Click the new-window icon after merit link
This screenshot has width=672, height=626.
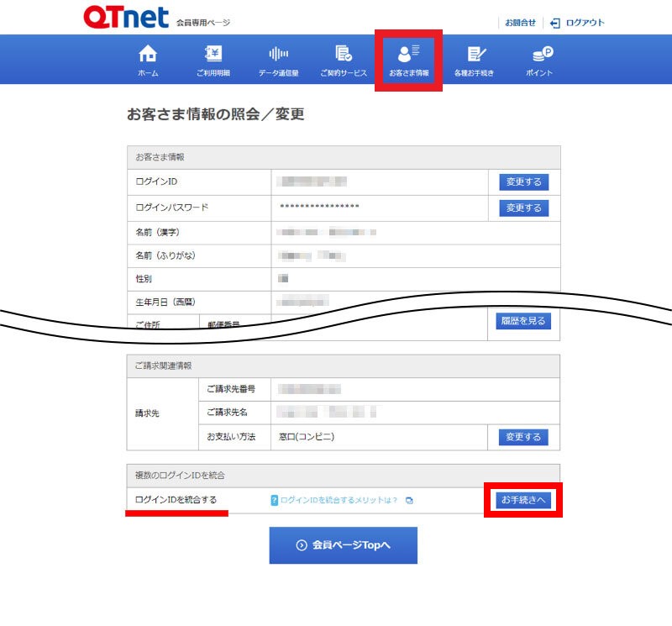(409, 501)
